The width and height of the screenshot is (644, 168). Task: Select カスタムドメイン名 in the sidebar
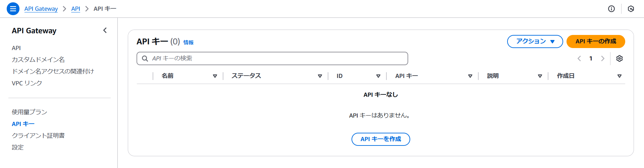38,60
